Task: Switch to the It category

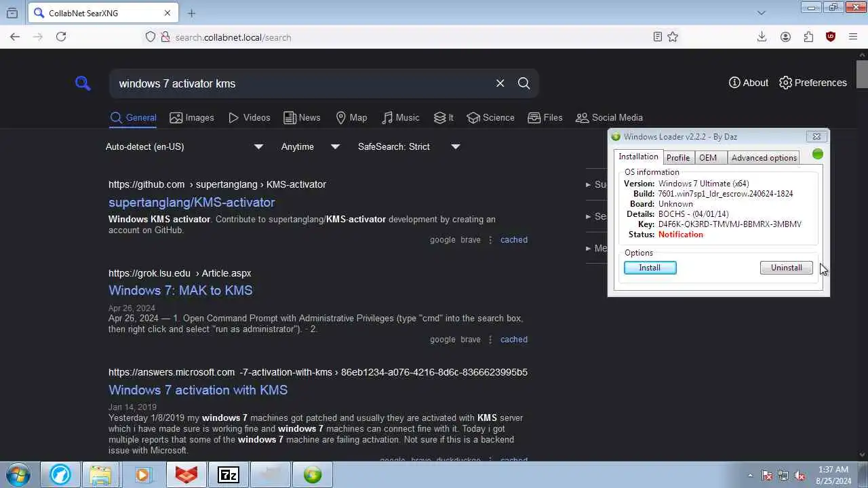Action: point(443,118)
